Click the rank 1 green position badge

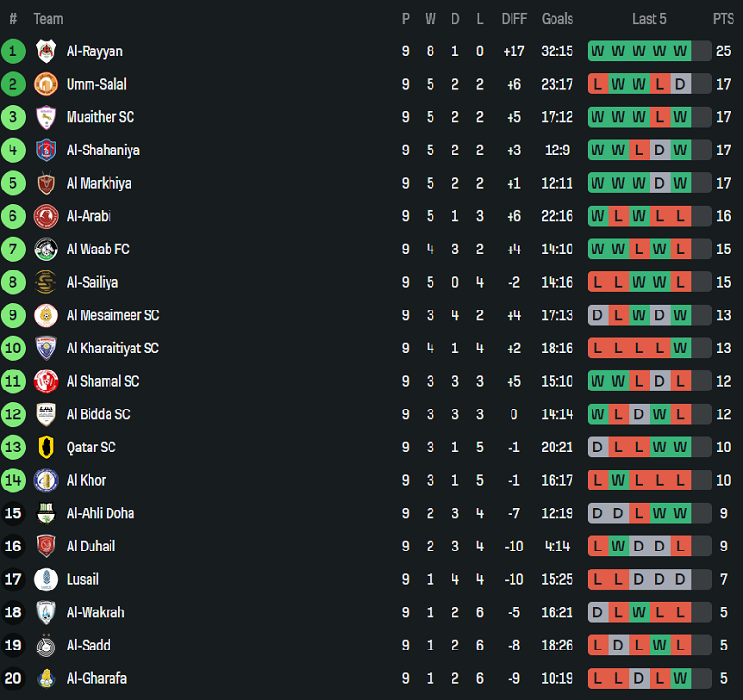[x=12, y=51]
